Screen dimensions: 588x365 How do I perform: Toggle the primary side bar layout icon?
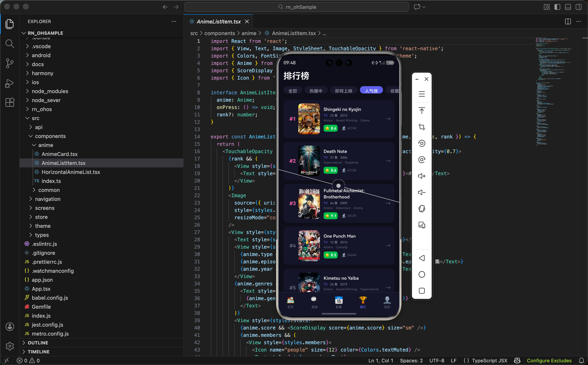pyautogui.click(x=557, y=7)
